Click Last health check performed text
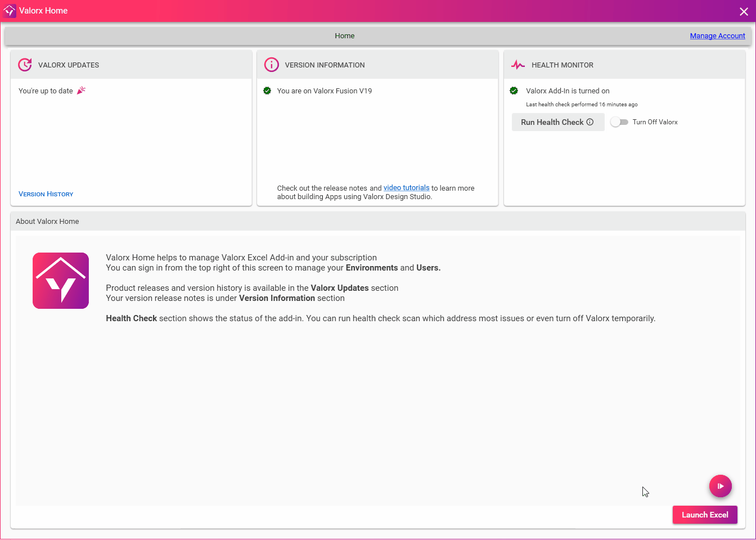This screenshot has width=756, height=540. click(x=581, y=104)
